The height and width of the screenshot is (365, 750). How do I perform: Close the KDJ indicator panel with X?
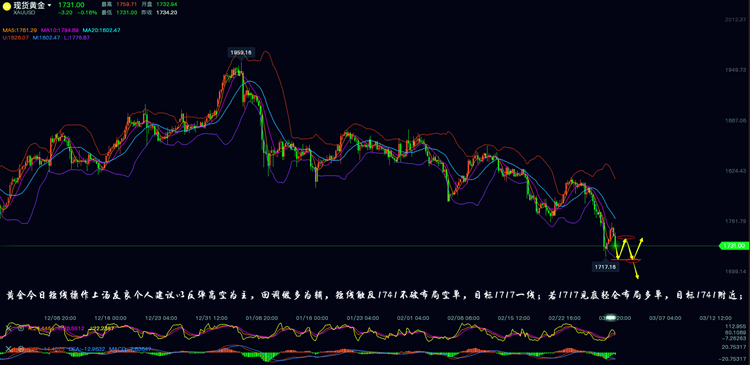(8, 328)
